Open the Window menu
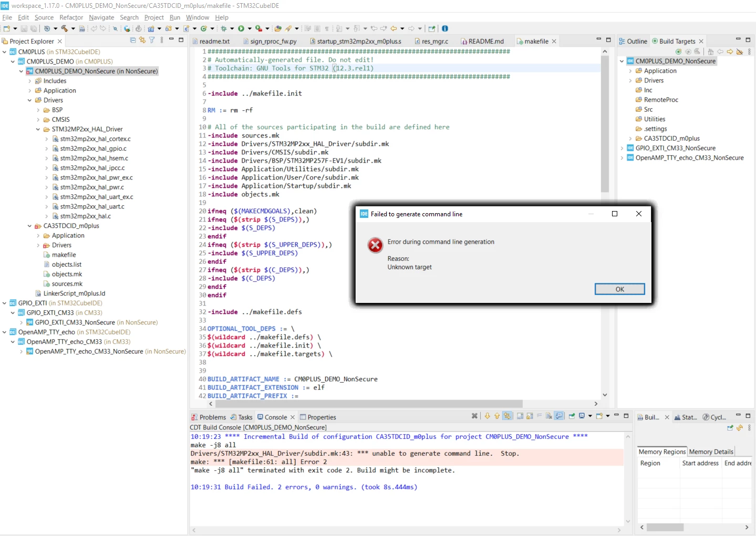Viewport: 756px width, 536px height. pos(198,17)
